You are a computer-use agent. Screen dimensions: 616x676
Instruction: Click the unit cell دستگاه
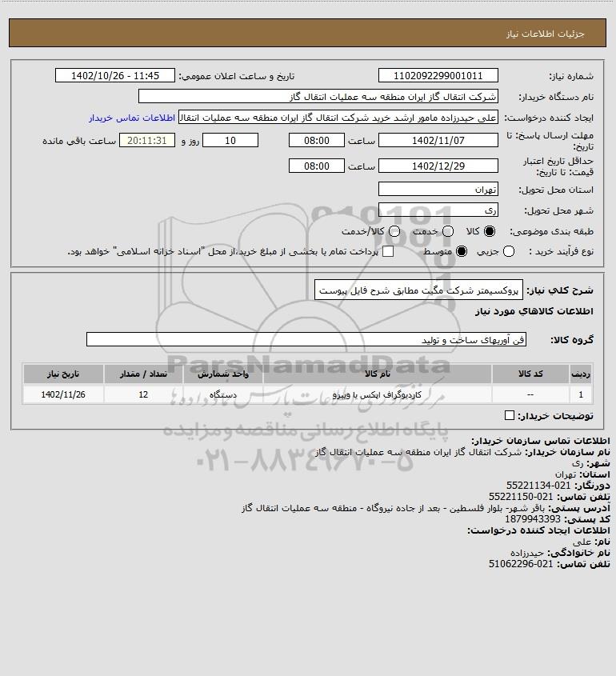[x=223, y=394]
